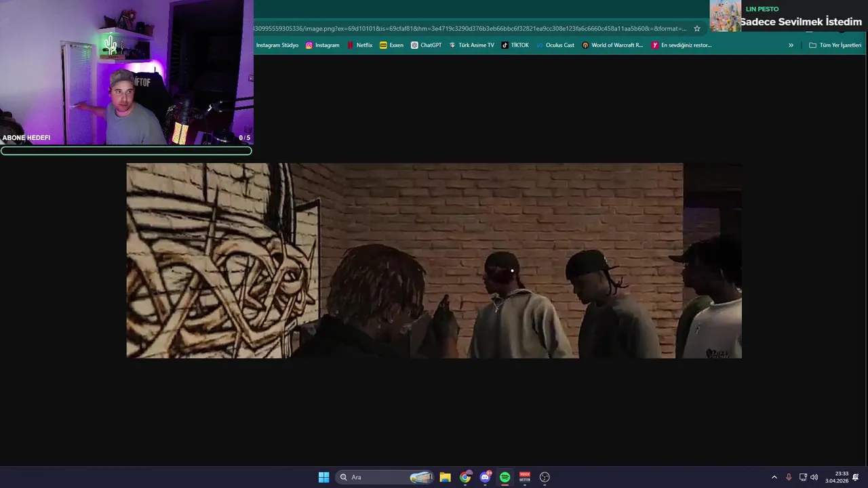Open Chrome from the taskbar
The image size is (868, 488).
coord(465,477)
